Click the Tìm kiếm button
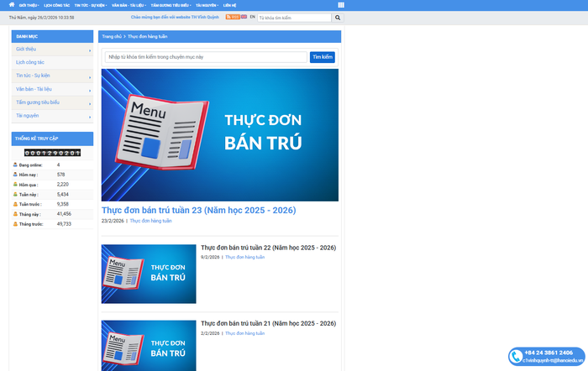The height and width of the screenshot is (371, 588). [x=322, y=57]
